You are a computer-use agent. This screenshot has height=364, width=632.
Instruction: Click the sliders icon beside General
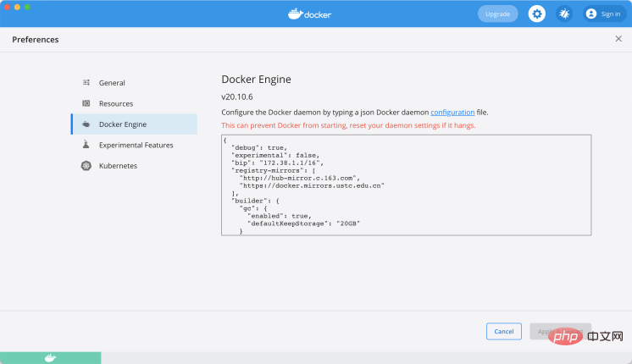coord(86,83)
